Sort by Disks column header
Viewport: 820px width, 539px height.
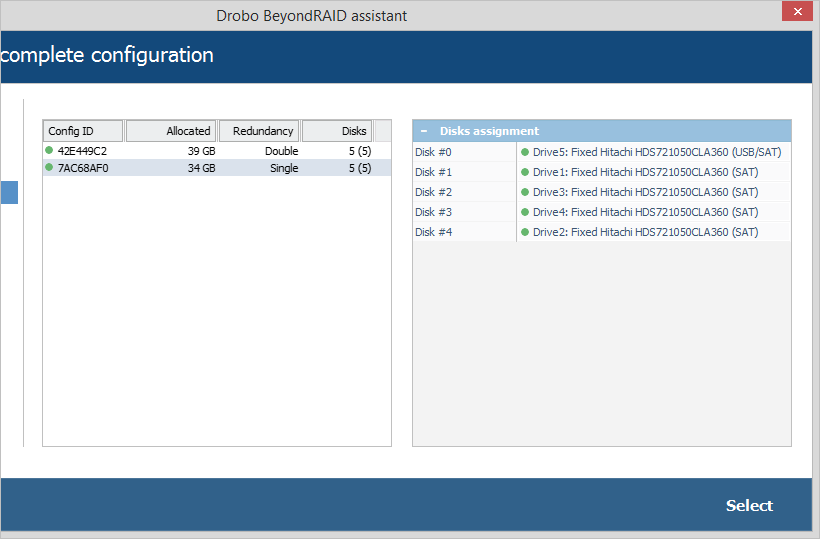[337, 131]
